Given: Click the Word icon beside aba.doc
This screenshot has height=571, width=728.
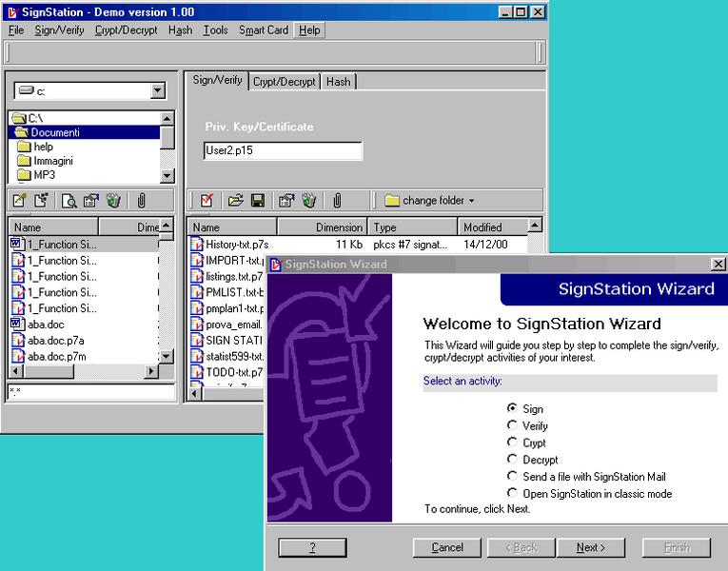Looking at the screenshot, I should point(18,324).
